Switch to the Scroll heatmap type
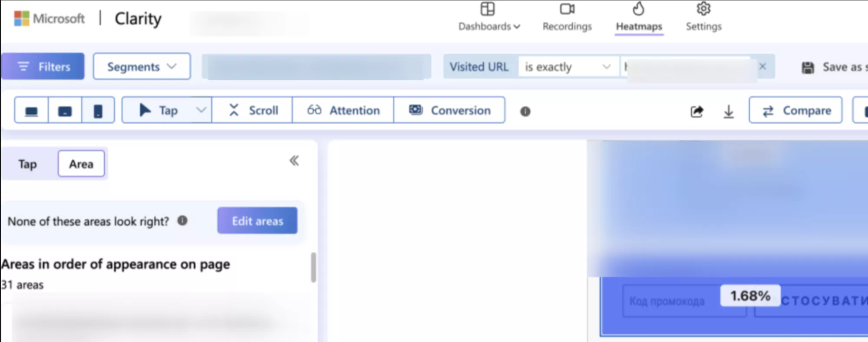 [x=253, y=111]
